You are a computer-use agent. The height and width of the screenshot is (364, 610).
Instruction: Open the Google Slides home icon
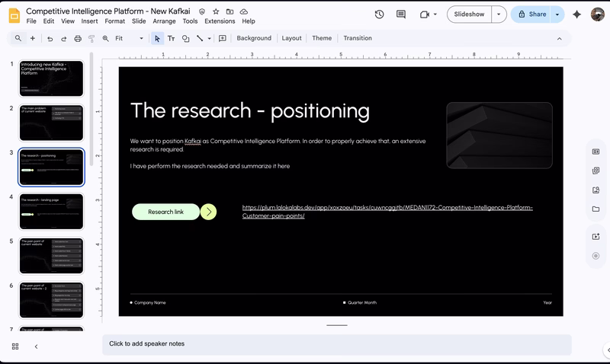click(14, 15)
